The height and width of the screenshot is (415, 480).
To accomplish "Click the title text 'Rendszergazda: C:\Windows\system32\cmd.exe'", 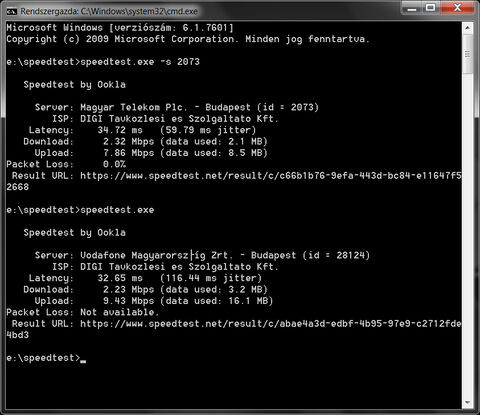I will (x=109, y=12).
